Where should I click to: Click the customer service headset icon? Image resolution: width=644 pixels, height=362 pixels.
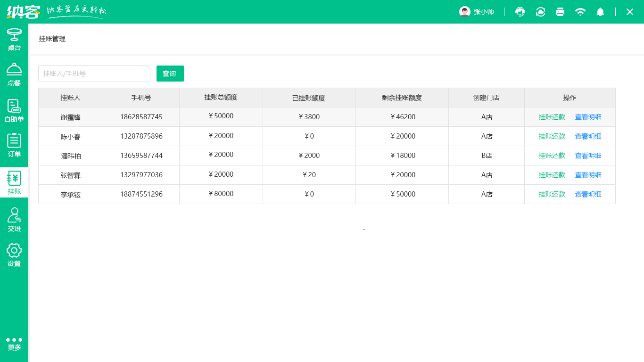[520, 12]
